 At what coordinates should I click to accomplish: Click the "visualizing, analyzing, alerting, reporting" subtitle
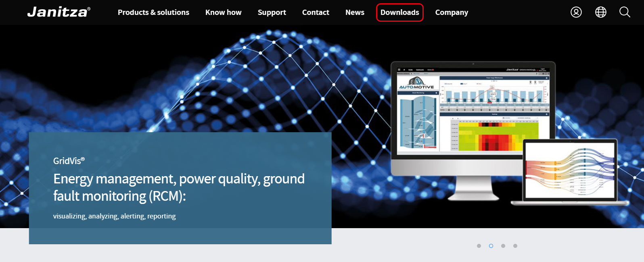click(115, 216)
